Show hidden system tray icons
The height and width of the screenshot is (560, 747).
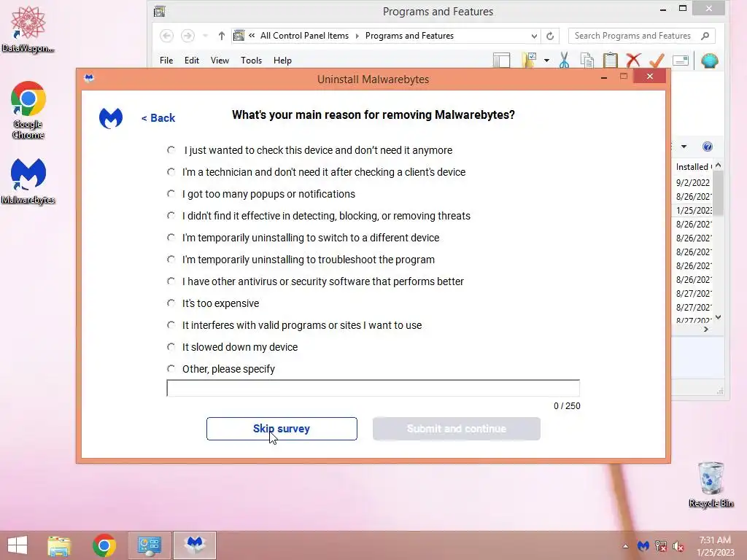(625, 546)
